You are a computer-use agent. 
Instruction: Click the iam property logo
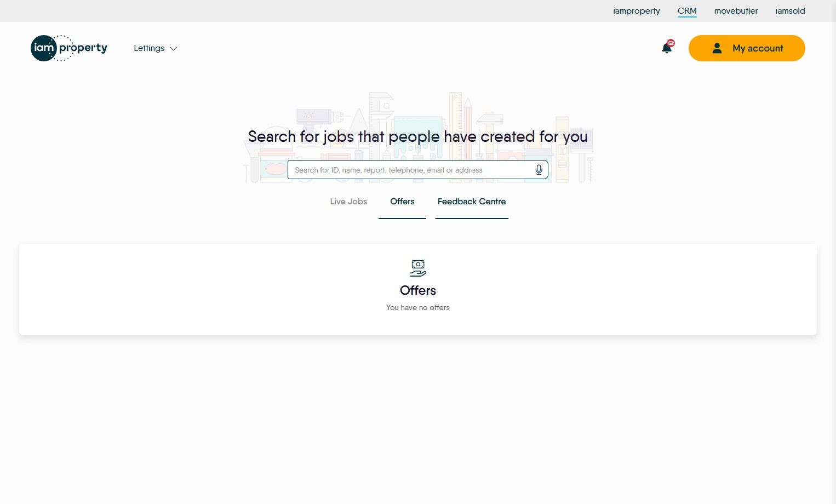[69, 48]
